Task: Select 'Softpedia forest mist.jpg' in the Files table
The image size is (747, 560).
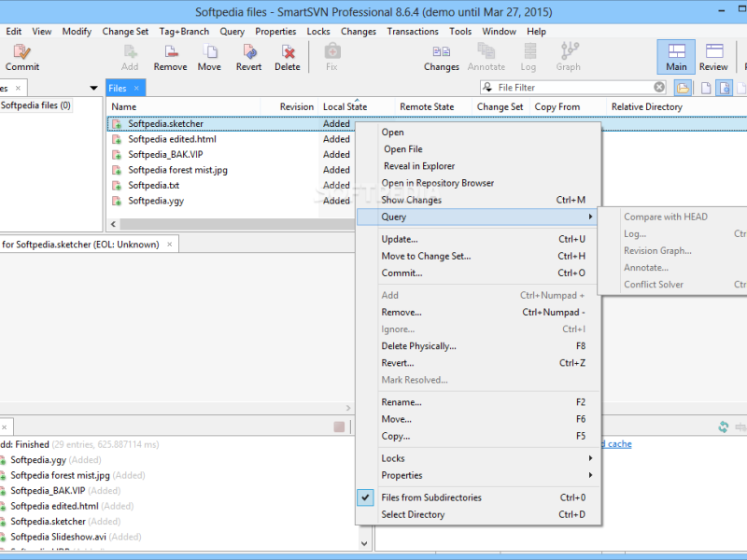Action: pos(177,170)
